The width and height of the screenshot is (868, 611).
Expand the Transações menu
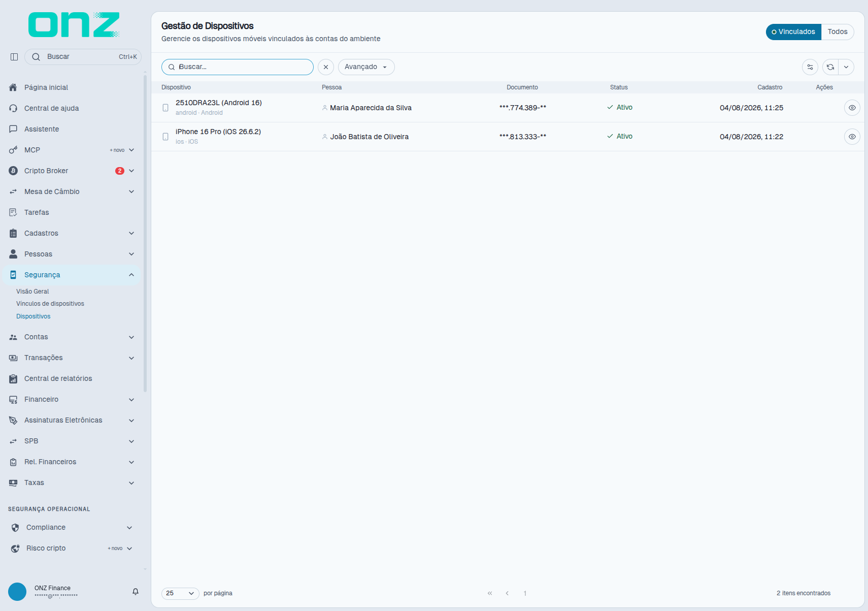[x=71, y=358]
